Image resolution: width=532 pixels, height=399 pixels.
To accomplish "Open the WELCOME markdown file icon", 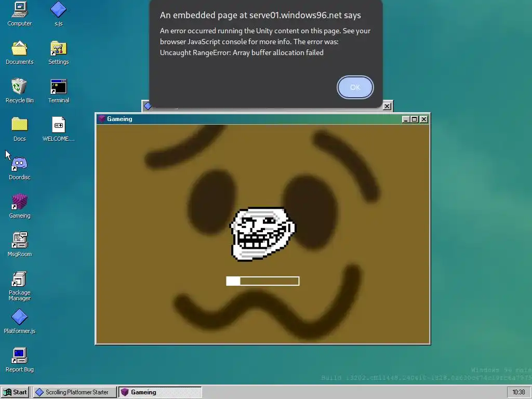I will pos(58,129).
